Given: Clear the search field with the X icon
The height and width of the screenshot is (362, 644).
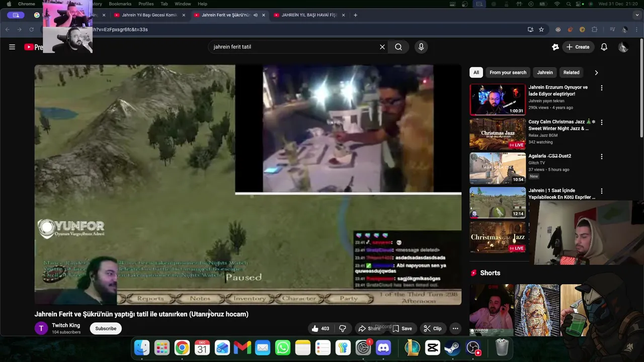Looking at the screenshot, I should point(382,47).
